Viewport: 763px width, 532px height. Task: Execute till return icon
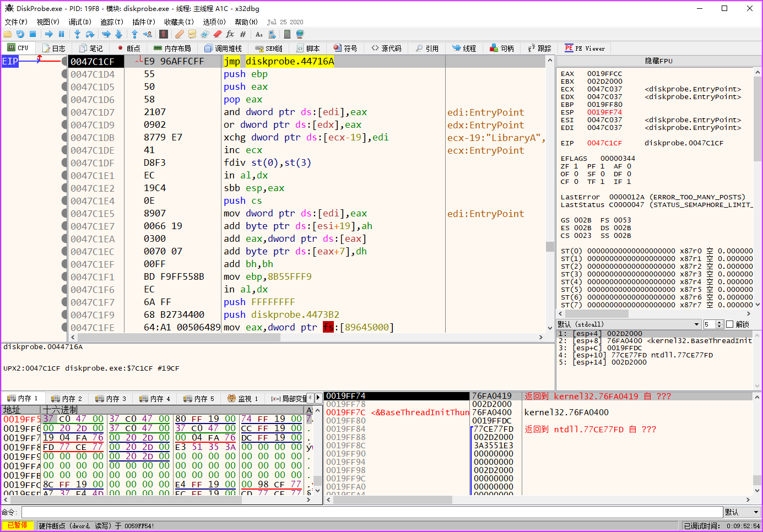click(135, 34)
